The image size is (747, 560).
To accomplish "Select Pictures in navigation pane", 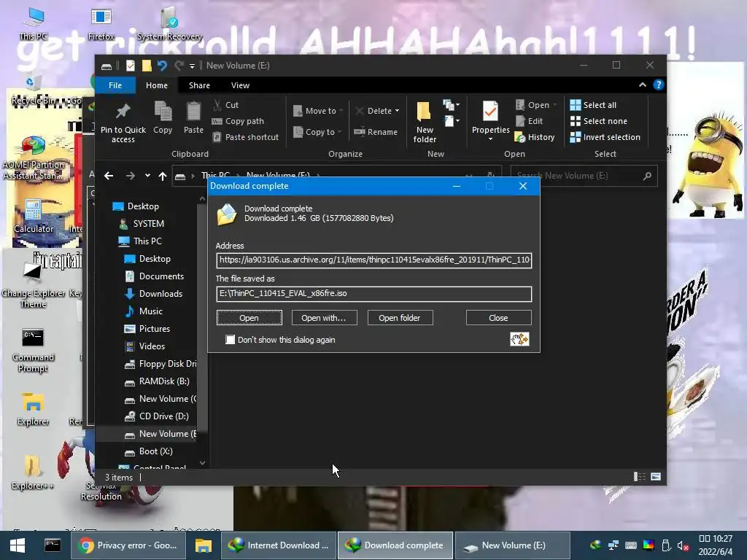I will coord(155,329).
